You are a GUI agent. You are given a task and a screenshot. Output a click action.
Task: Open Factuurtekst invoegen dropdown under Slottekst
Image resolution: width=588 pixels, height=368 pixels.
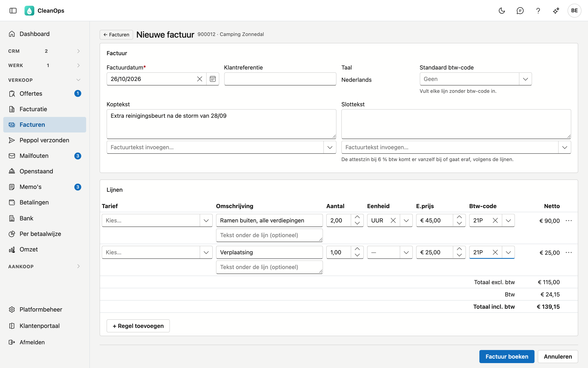pos(565,147)
